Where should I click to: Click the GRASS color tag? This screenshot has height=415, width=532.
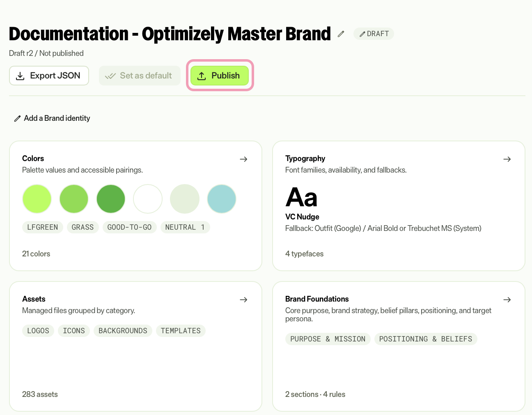pyautogui.click(x=83, y=227)
